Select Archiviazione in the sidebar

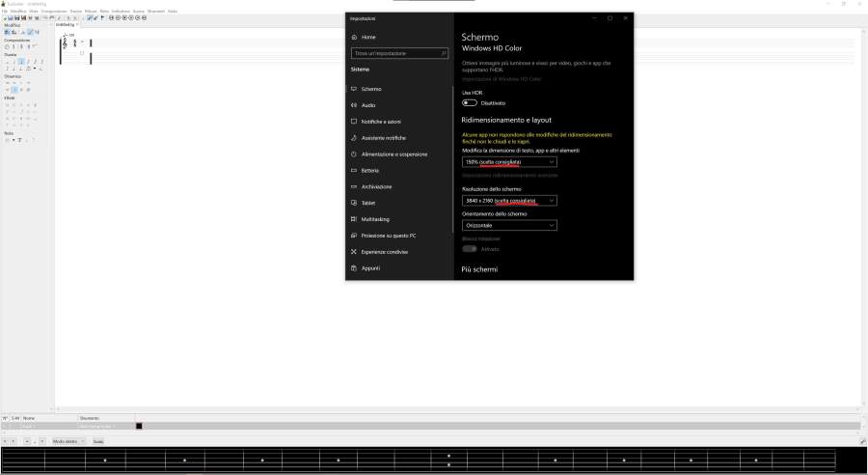[x=376, y=187]
